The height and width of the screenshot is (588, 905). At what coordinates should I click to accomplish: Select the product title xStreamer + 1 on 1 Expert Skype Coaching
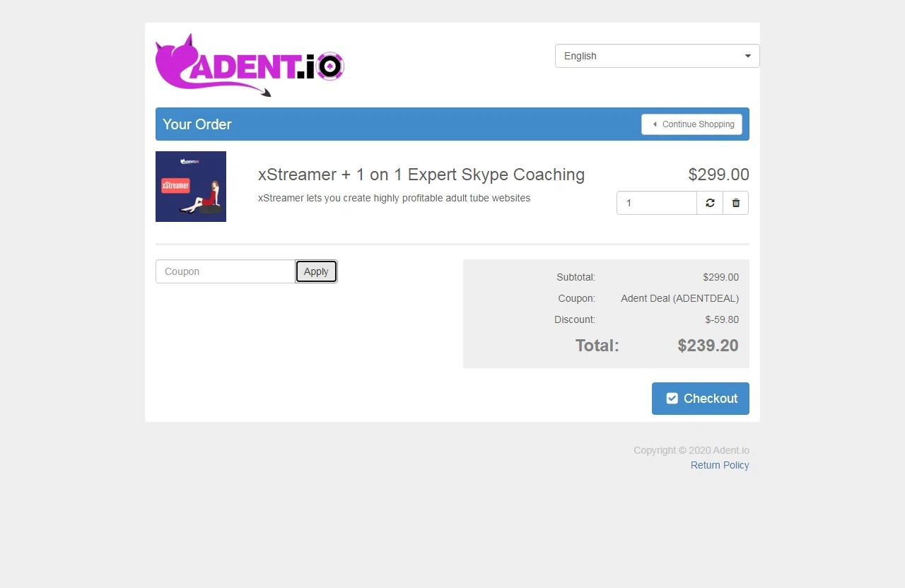pyautogui.click(x=421, y=175)
